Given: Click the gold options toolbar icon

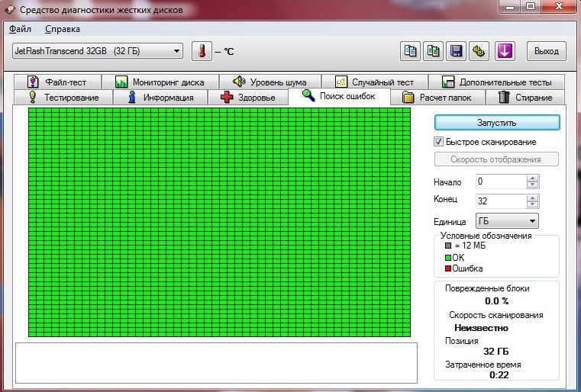Looking at the screenshot, I should coord(479,51).
